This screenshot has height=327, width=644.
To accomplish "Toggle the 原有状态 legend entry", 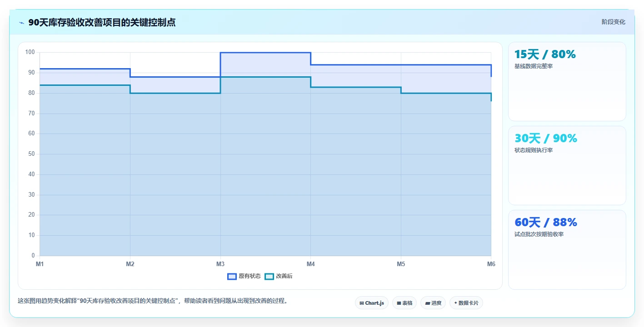I will tap(244, 276).
